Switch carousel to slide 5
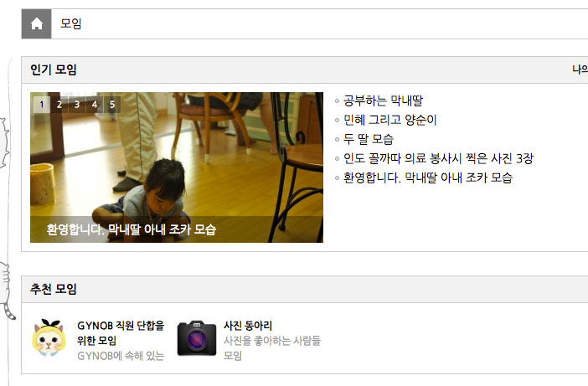The image size is (588, 386). pyautogui.click(x=112, y=105)
